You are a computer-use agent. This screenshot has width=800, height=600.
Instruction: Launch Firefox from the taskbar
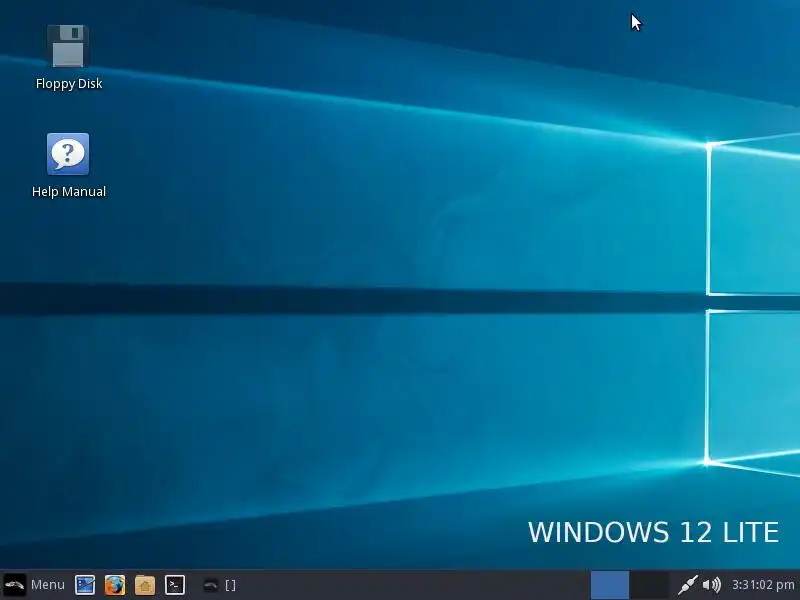[115, 585]
